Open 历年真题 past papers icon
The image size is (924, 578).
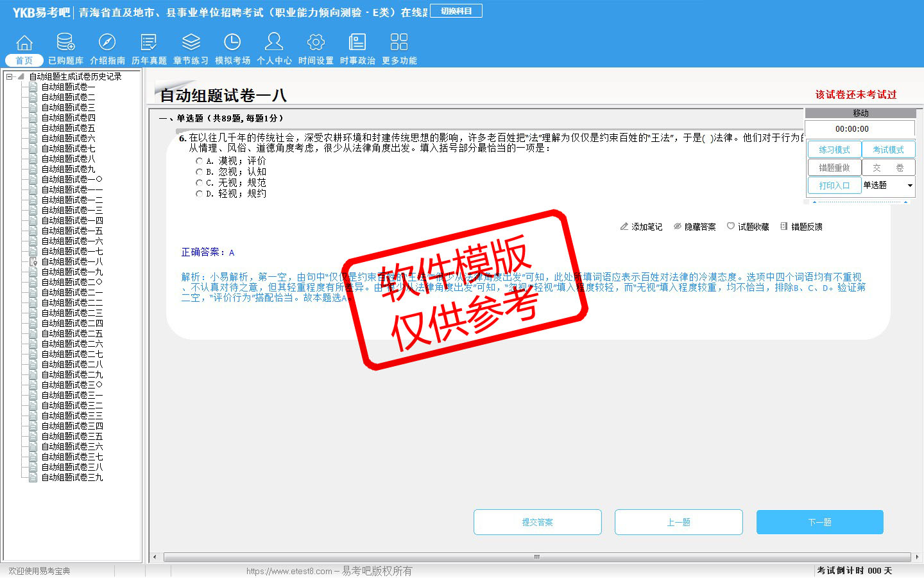pyautogui.click(x=149, y=43)
